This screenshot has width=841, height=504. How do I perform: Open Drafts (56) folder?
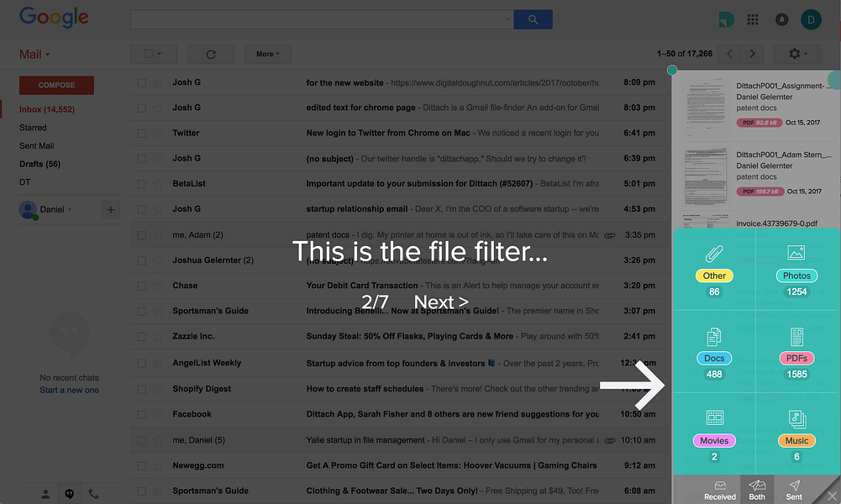click(39, 164)
